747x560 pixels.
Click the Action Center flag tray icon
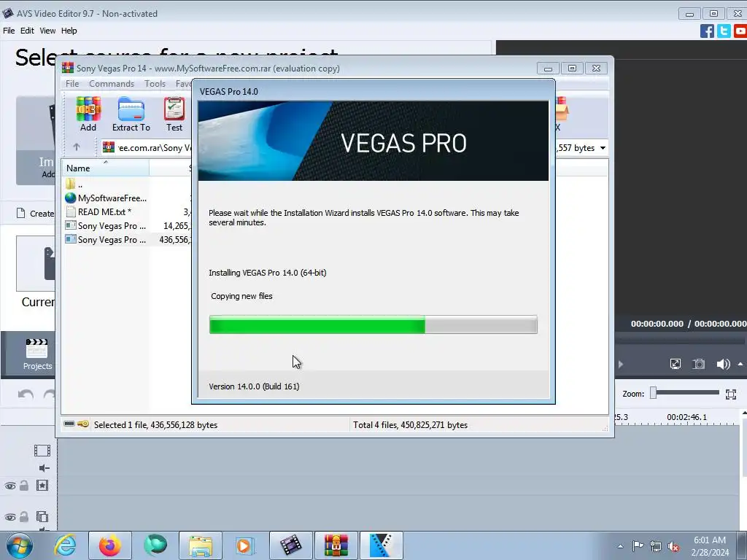pyautogui.click(x=638, y=546)
